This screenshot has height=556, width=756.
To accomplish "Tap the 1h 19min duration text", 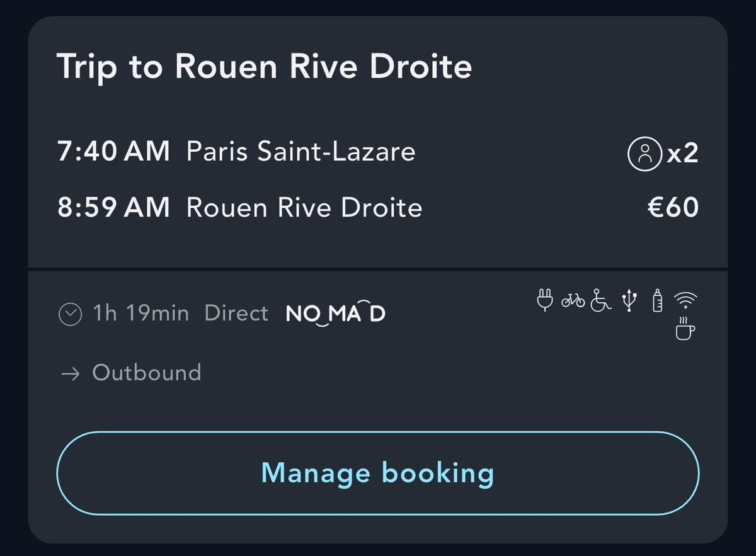I will click(x=140, y=313).
